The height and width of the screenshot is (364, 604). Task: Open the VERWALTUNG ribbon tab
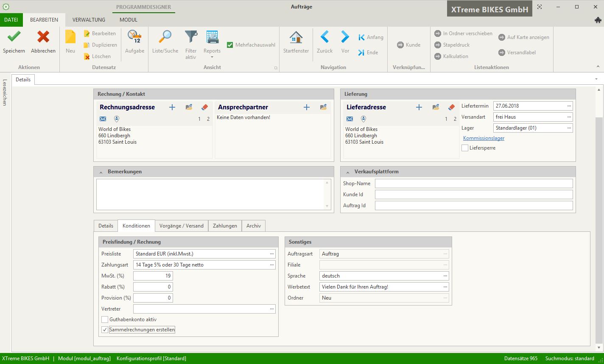(89, 20)
